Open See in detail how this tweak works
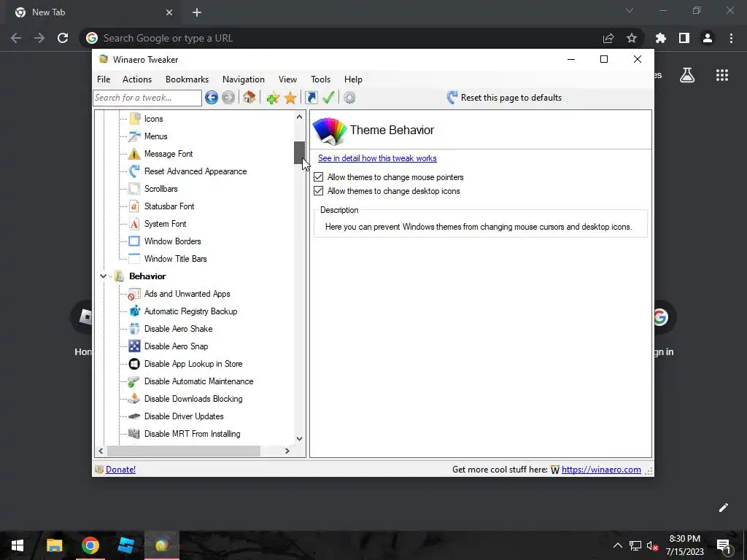 377,158
